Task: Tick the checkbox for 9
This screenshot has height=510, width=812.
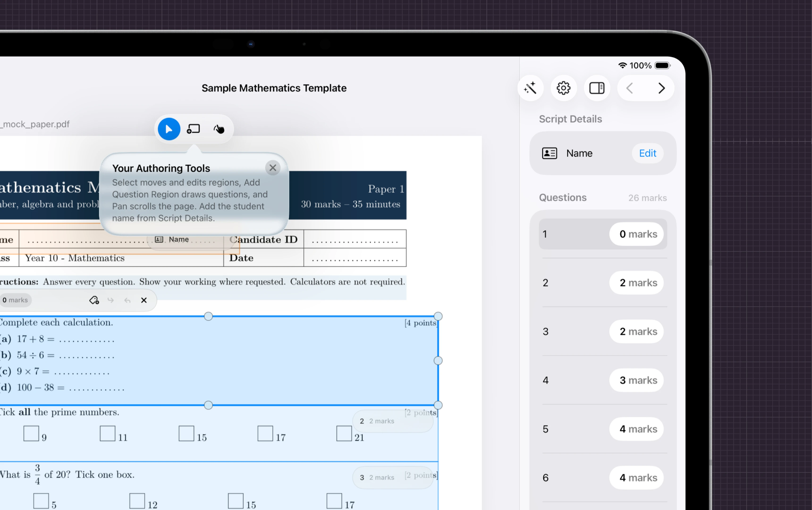Action: coord(31,434)
